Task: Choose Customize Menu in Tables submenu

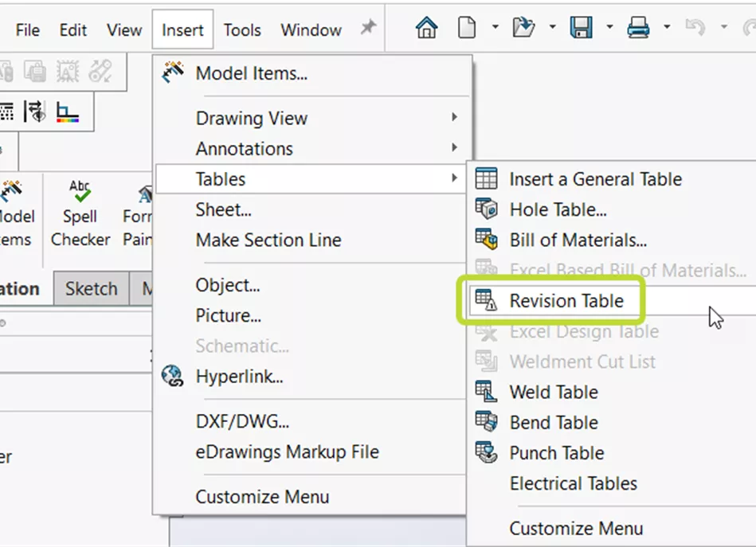Action: point(575,528)
